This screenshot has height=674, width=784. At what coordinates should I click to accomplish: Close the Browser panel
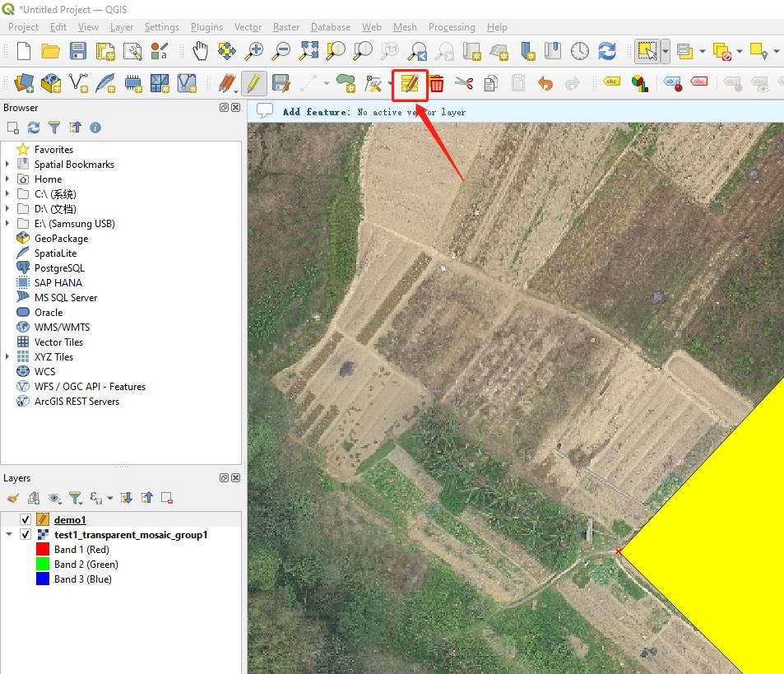236,108
